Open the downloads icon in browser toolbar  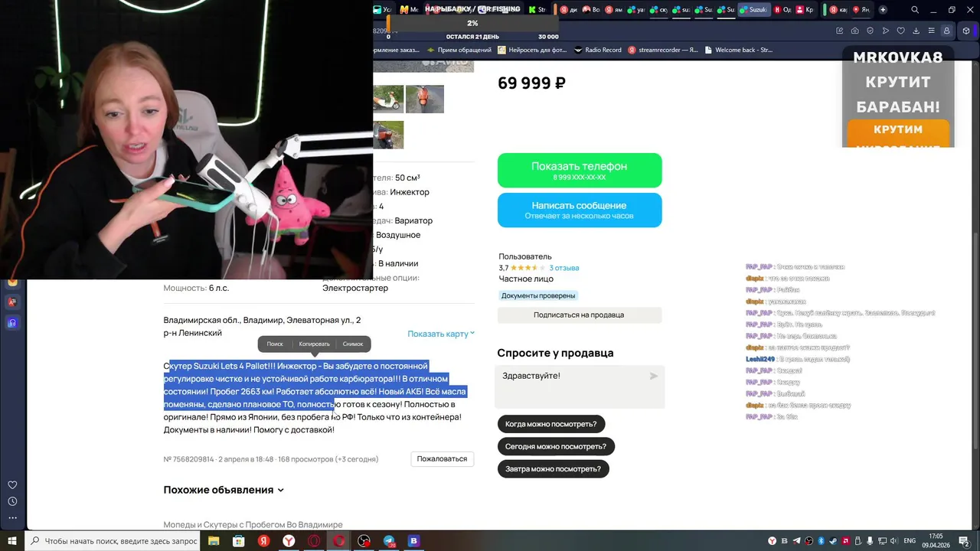coord(916,31)
